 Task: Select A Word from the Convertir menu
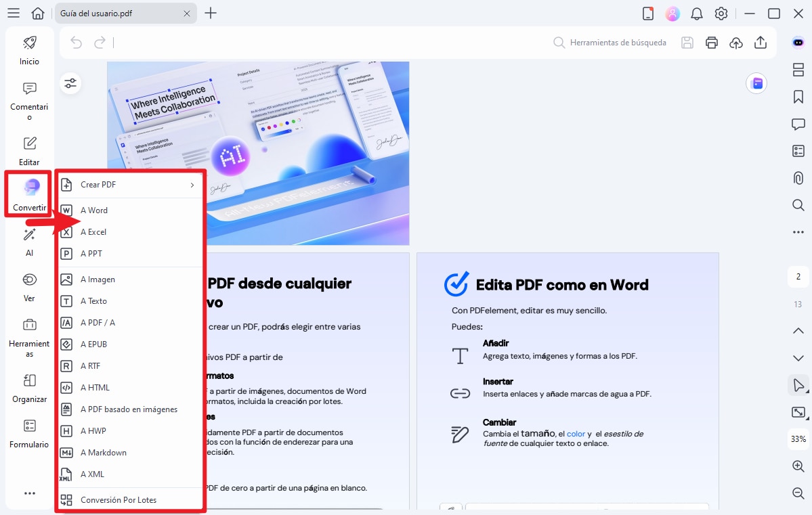[95, 210]
